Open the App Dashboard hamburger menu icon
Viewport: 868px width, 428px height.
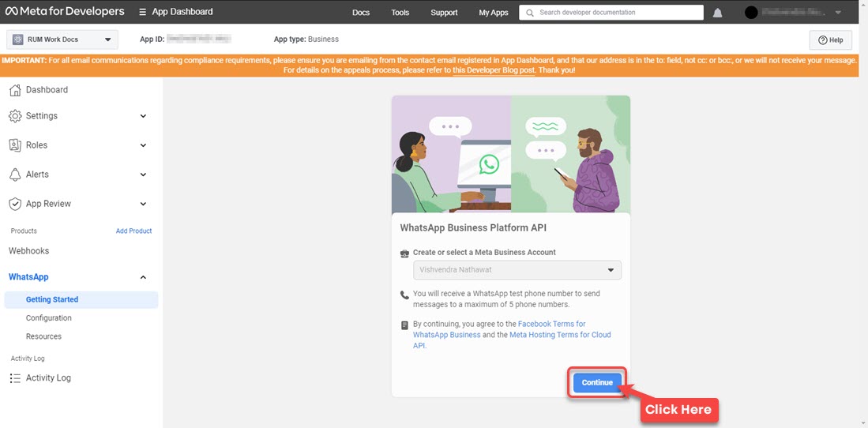[143, 12]
